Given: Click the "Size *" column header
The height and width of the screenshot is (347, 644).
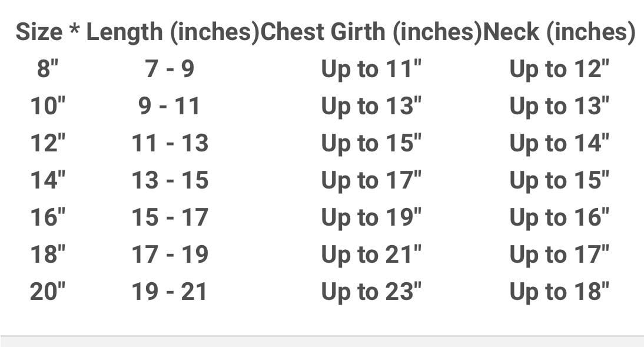Looking at the screenshot, I should (48, 32).
